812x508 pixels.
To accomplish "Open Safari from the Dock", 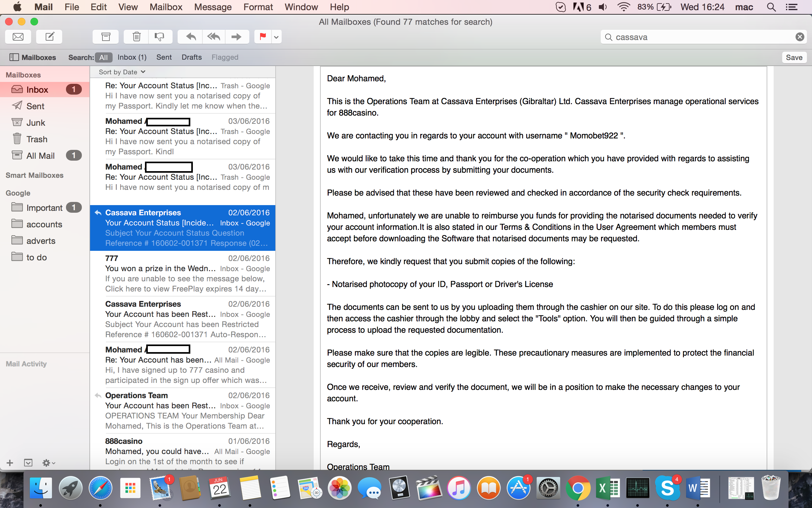I will (x=100, y=488).
